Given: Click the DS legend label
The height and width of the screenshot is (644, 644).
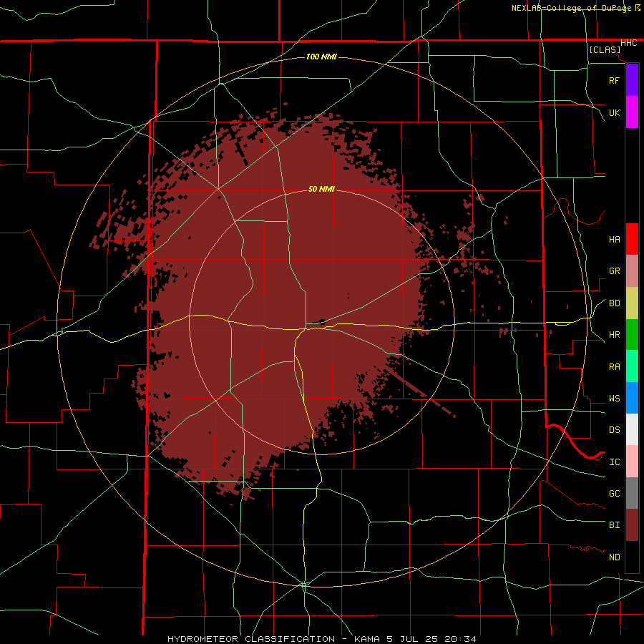Looking at the screenshot, I should click(614, 429).
